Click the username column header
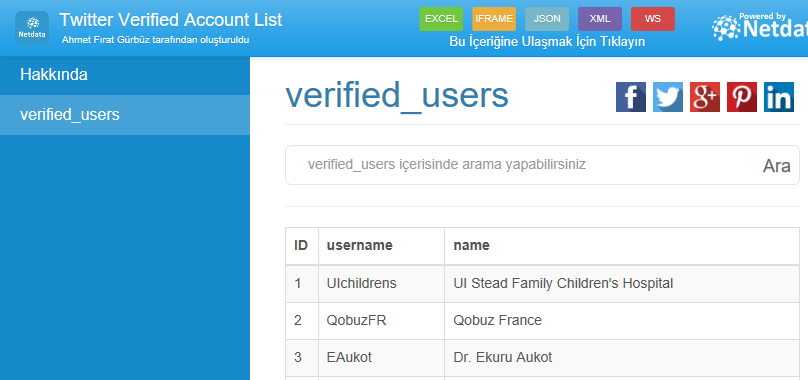 click(381, 246)
